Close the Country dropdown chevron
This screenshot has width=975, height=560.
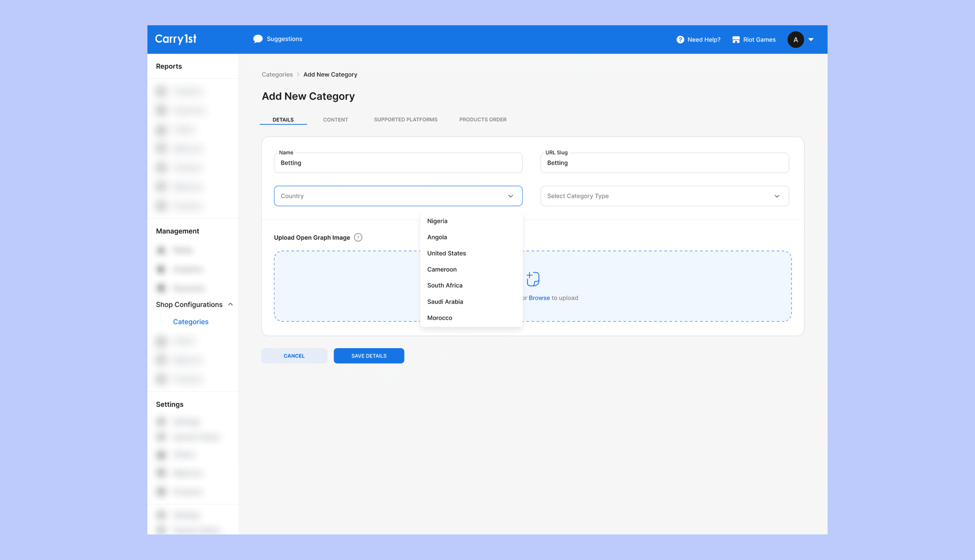510,196
